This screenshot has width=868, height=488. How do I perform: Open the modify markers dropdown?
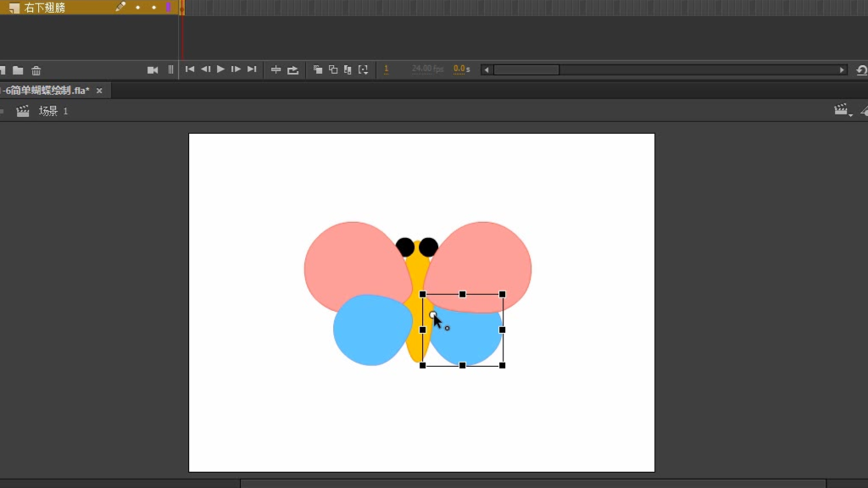pyautogui.click(x=364, y=69)
